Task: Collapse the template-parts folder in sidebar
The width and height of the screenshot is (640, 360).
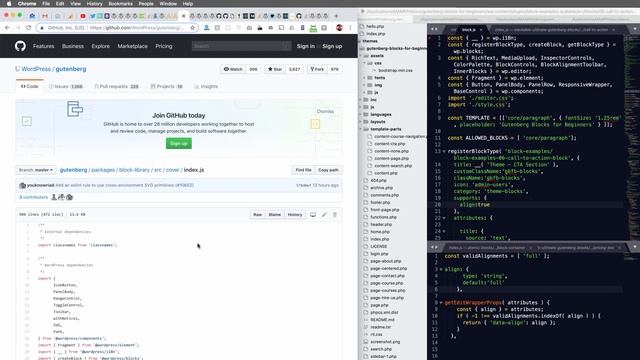Action: (x=361, y=129)
